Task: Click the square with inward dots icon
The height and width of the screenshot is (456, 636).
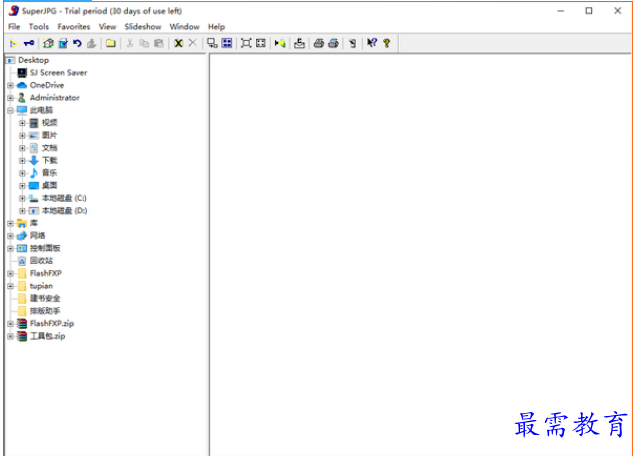Action: pyautogui.click(x=261, y=43)
